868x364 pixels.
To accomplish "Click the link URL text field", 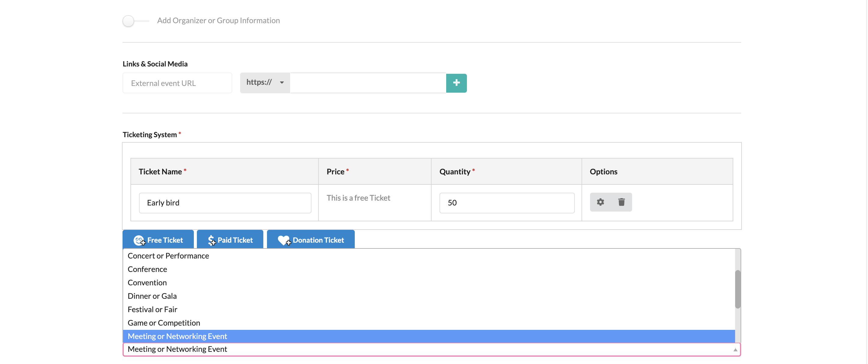I will [368, 83].
